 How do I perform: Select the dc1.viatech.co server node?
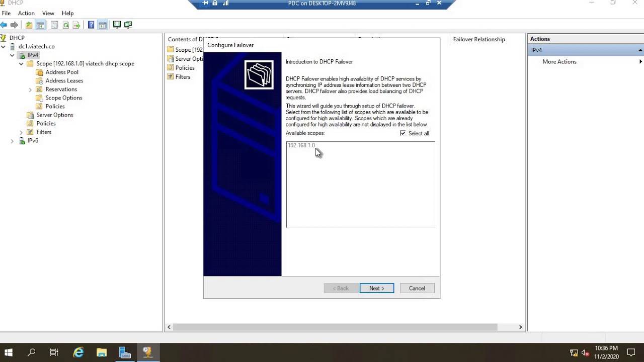[x=37, y=46]
